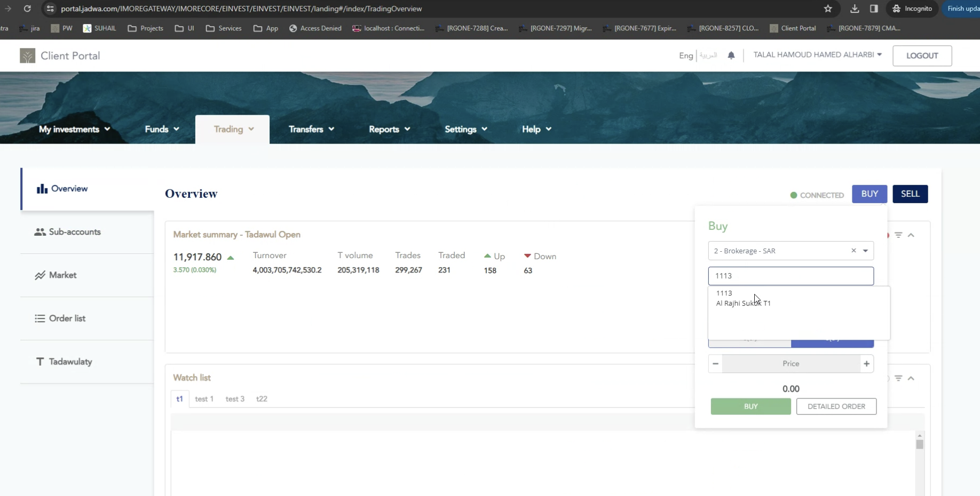Click the LOGOUT button
The image size is (980, 496).
click(922, 55)
